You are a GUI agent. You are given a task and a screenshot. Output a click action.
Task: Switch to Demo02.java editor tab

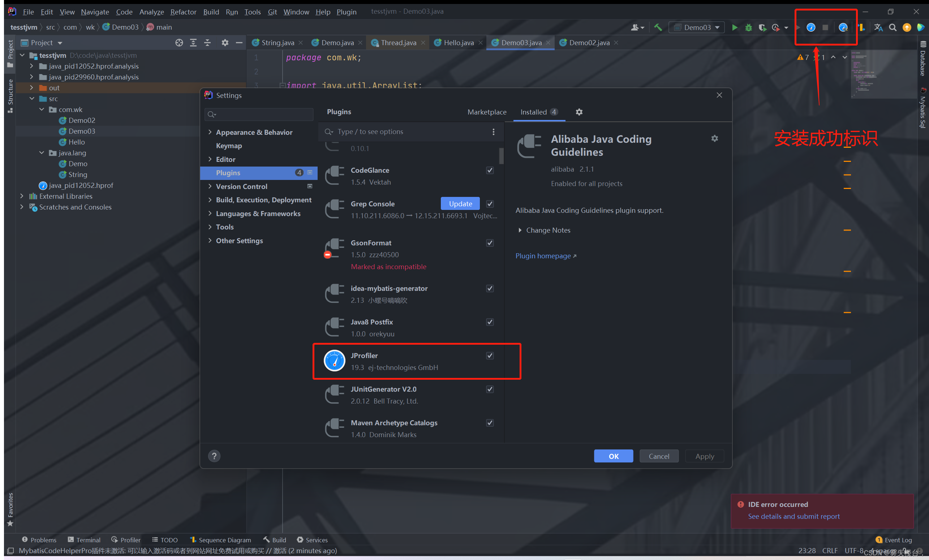click(x=589, y=43)
